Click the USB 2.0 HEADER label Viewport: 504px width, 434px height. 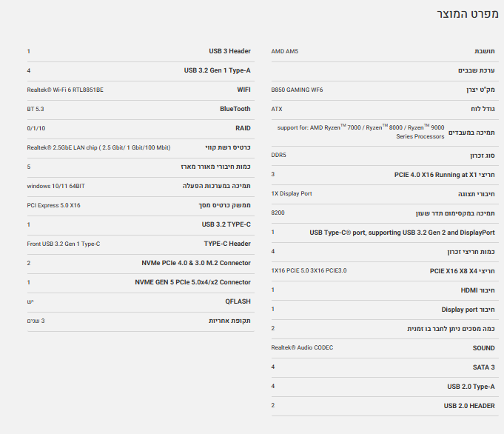pyautogui.click(x=470, y=405)
